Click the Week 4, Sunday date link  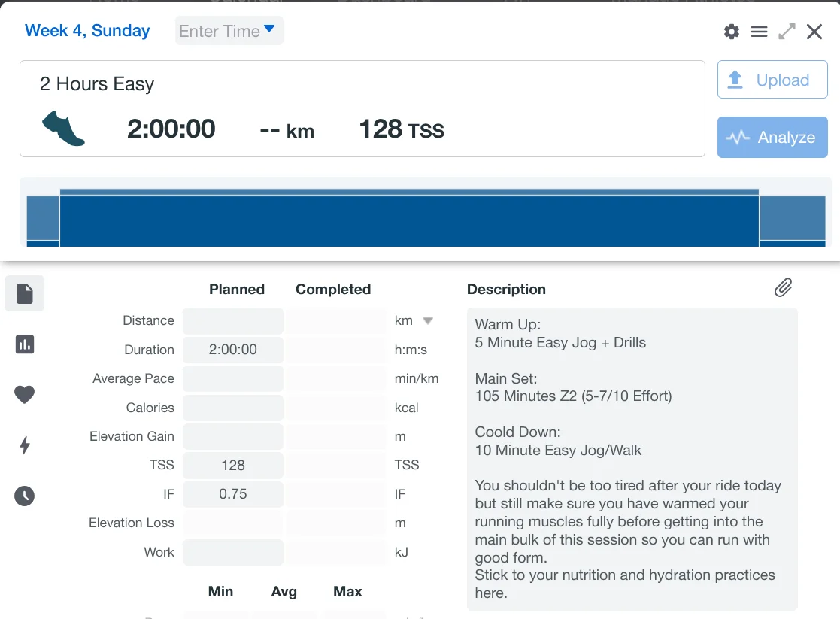tap(87, 31)
